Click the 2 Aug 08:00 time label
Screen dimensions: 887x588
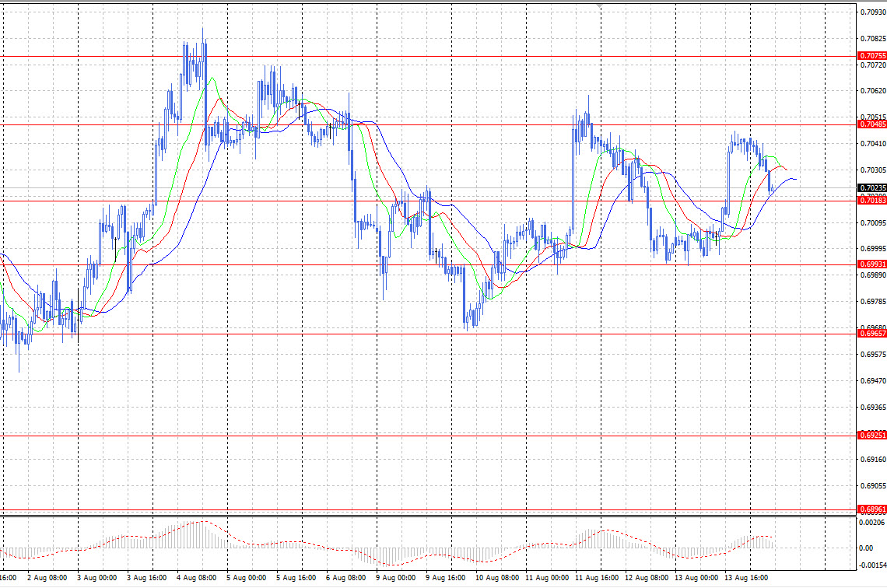47,578
